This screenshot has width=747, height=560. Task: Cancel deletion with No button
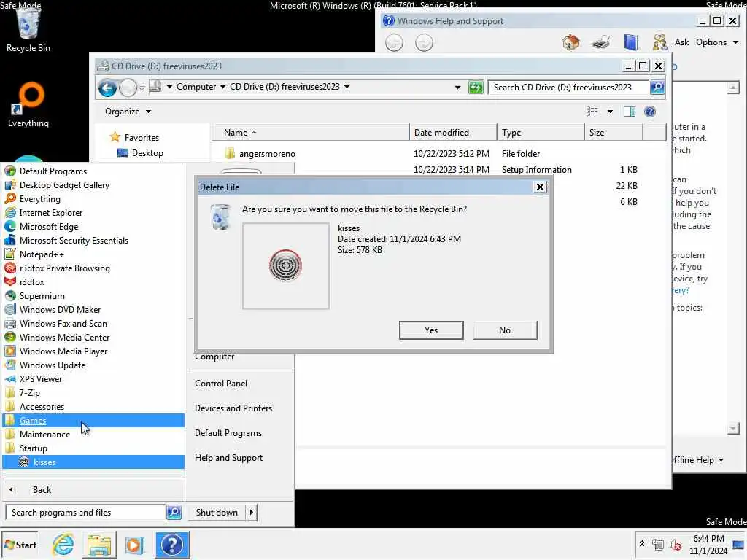505,330
